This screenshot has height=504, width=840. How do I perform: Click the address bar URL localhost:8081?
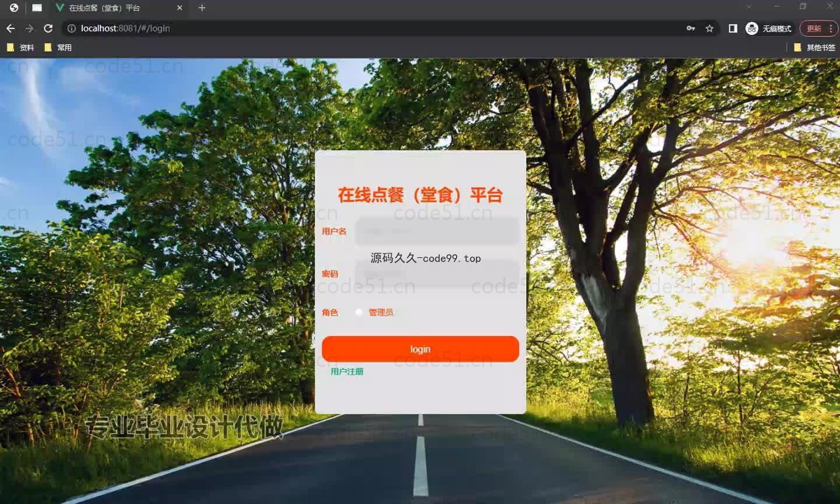[125, 28]
